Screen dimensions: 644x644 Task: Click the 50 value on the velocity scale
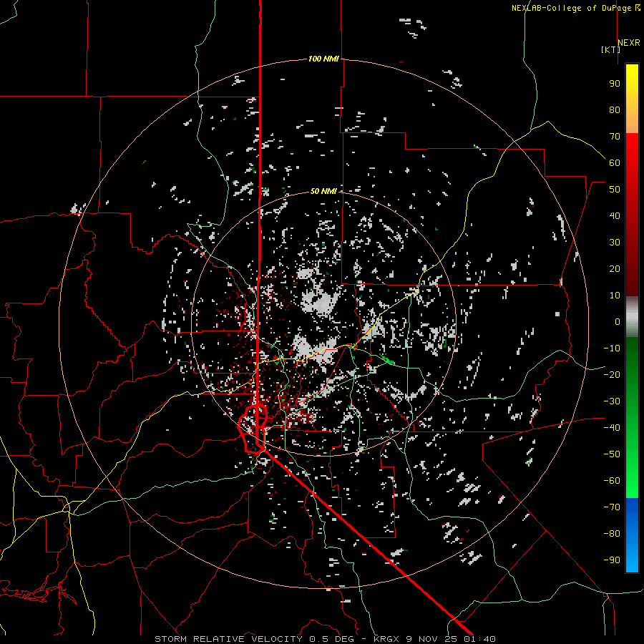[x=615, y=190]
